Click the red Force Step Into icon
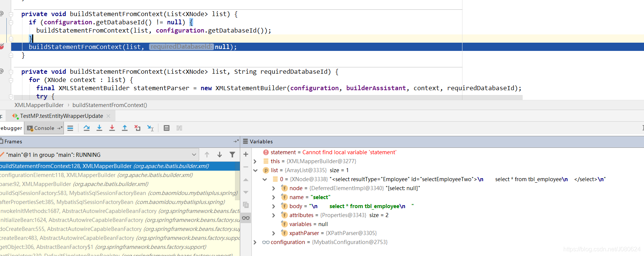Screen dimensions: 644x256 112,128
